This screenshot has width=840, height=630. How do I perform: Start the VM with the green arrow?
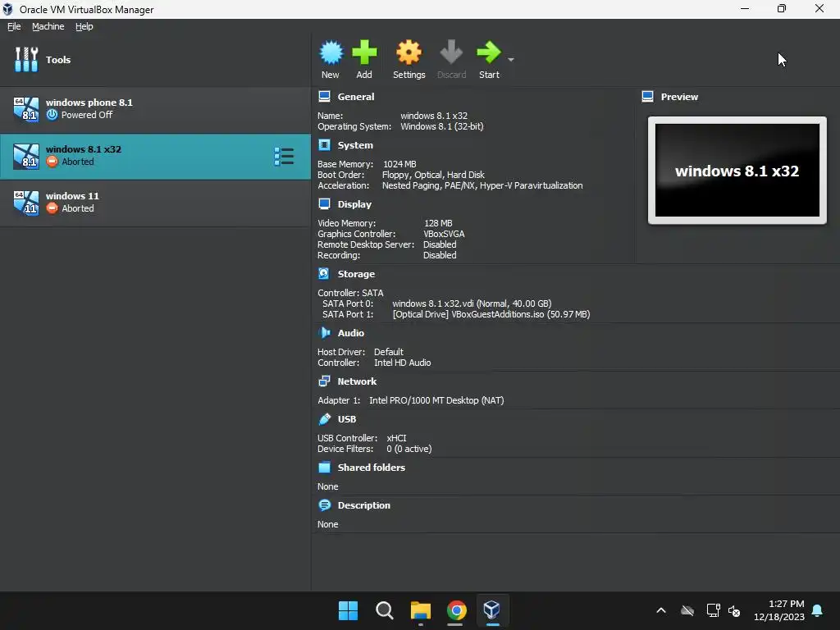489,52
